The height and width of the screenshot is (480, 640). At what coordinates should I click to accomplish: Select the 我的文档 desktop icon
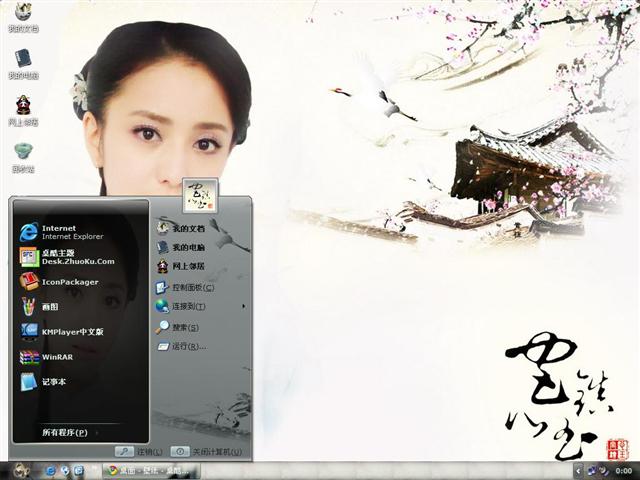(23, 17)
